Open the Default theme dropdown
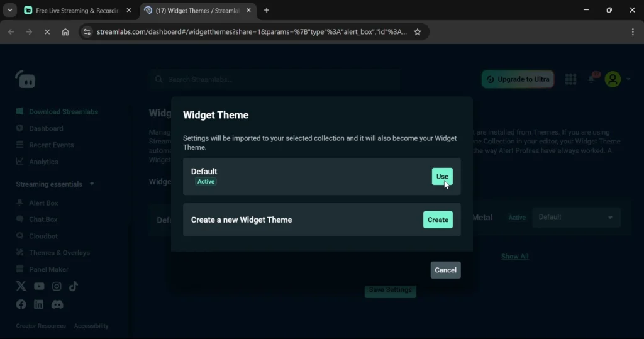Screen dimensions: 644x339 coord(576,217)
